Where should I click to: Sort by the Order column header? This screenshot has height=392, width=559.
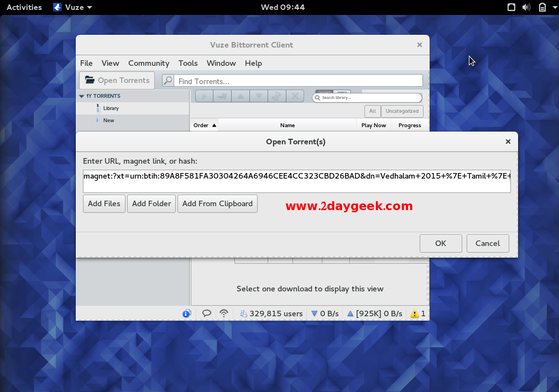pyautogui.click(x=205, y=125)
